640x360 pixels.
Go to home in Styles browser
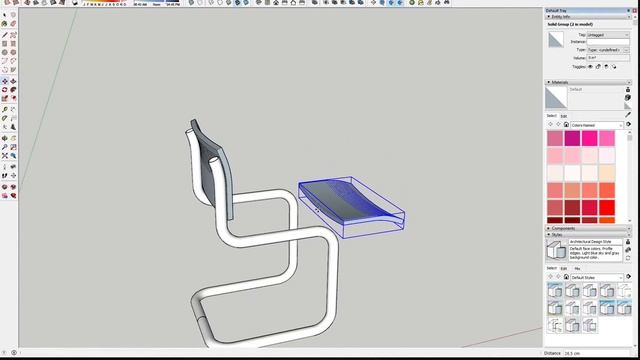566,277
